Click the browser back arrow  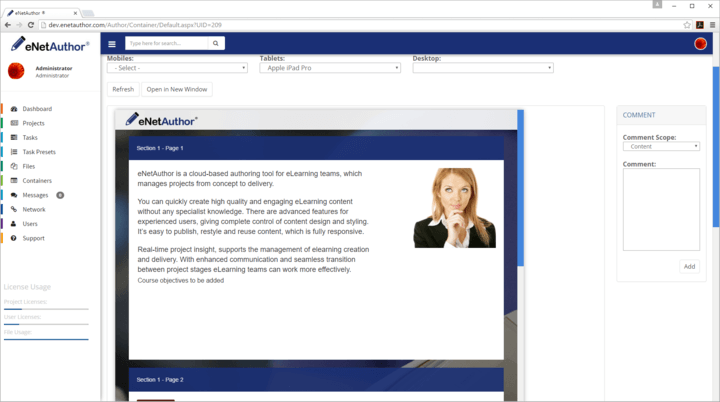click(8, 25)
